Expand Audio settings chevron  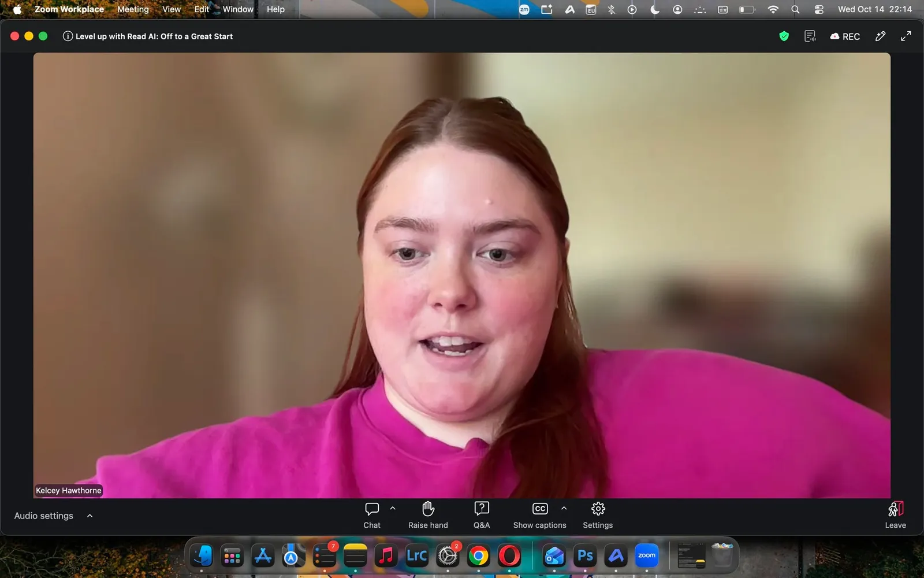click(90, 516)
